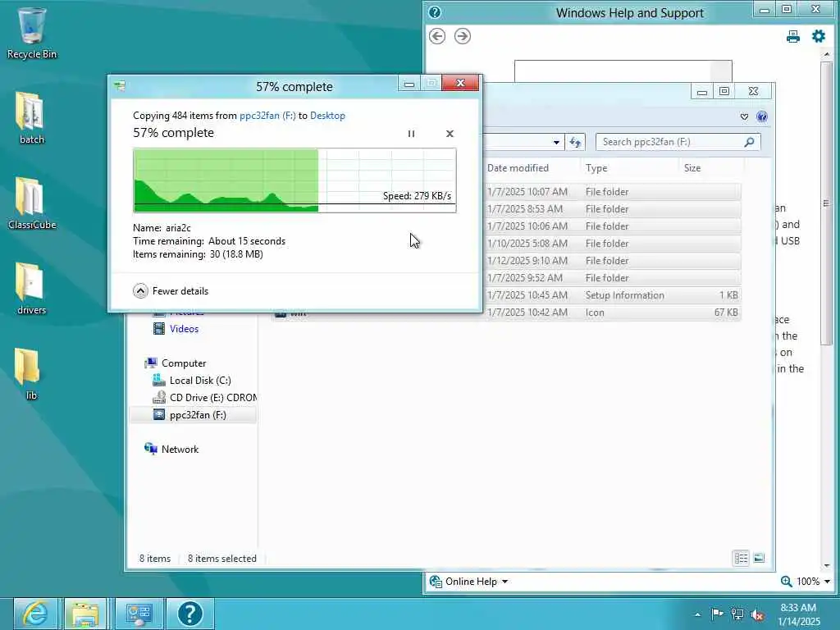Open the muted volume tray icon
This screenshot has width=840, height=630.
point(757,614)
